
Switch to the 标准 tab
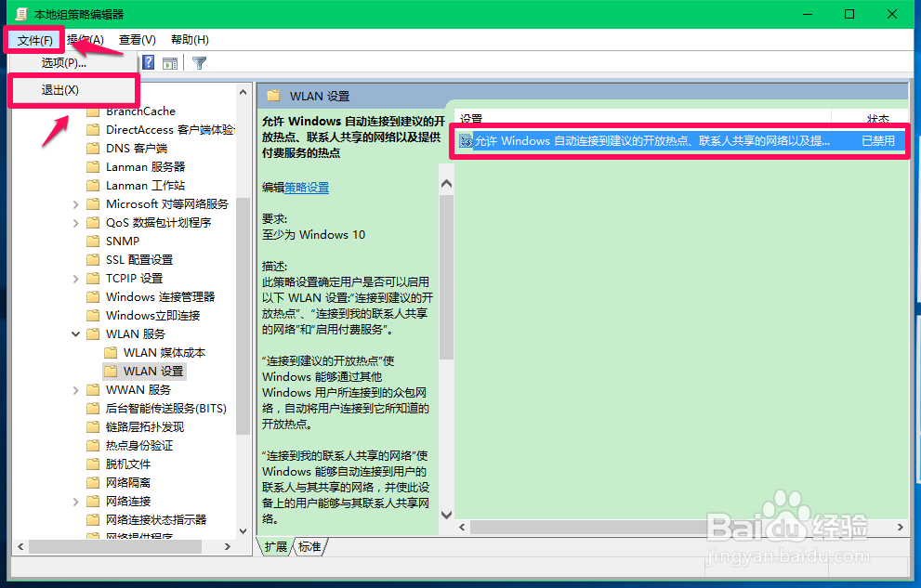pyautogui.click(x=311, y=547)
